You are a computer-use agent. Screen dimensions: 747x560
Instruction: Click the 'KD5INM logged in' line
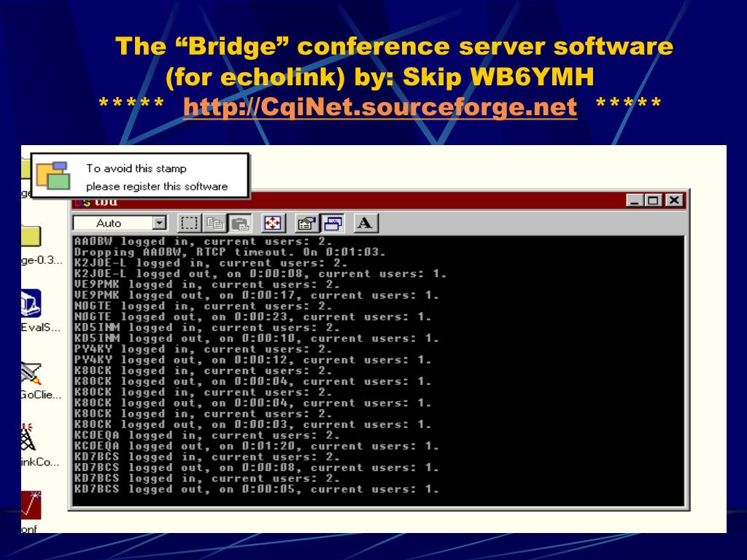[206, 327]
